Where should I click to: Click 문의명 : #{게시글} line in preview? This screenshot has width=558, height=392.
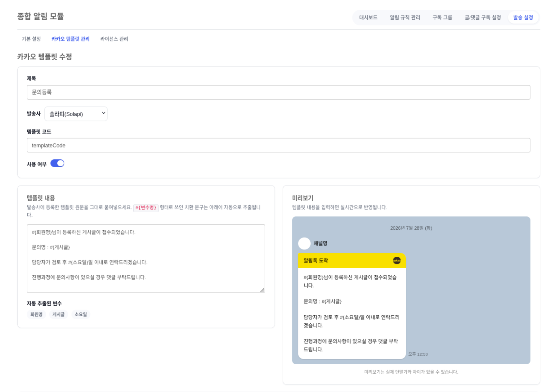tap(322, 301)
